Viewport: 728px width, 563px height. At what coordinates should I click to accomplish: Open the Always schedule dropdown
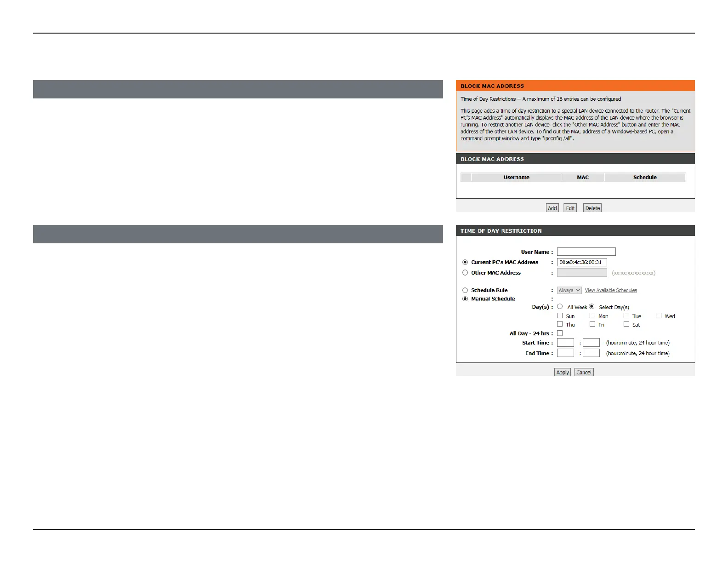(569, 290)
